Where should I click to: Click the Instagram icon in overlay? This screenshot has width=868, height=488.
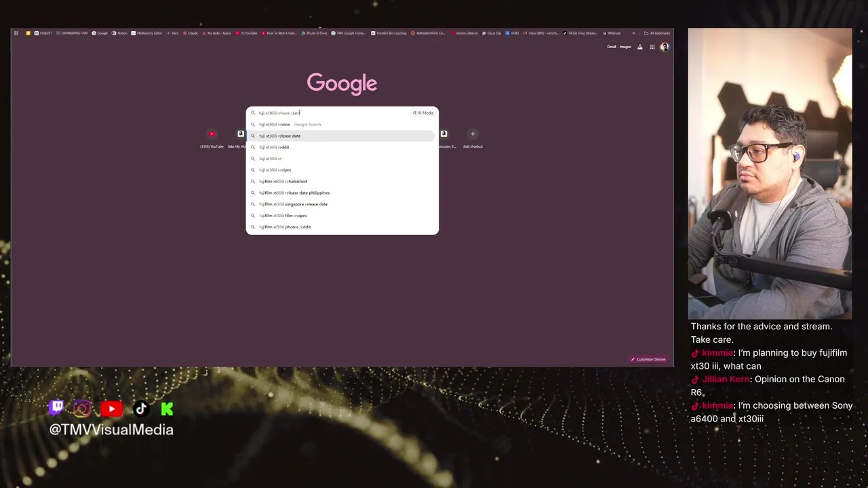click(x=82, y=408)
